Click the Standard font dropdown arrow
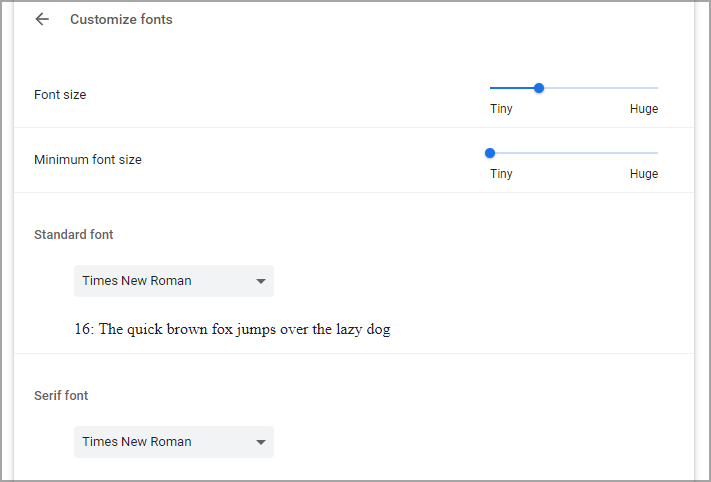 point(261,281)
